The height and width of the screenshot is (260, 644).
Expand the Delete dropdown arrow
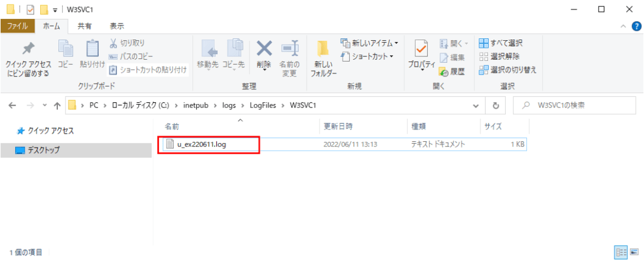tap(264, 70)
